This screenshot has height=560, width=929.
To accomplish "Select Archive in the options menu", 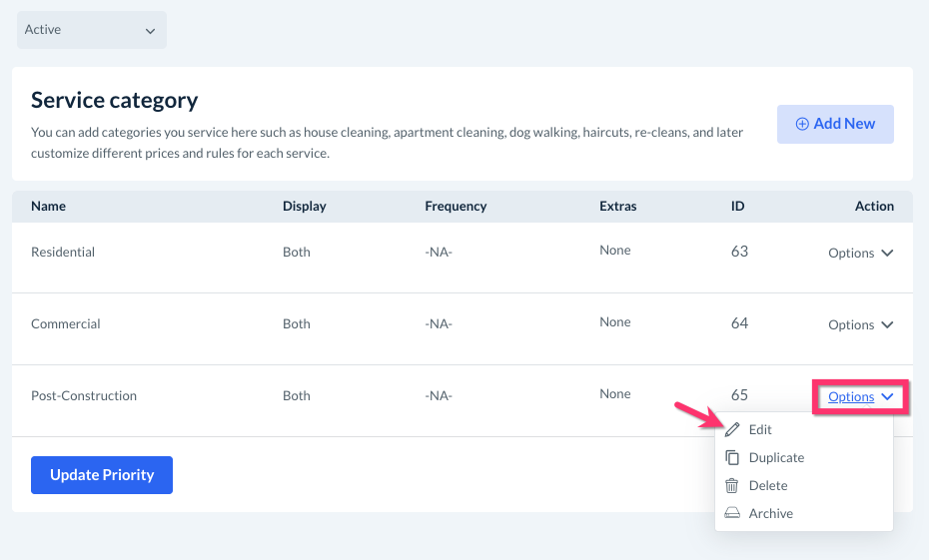I will [x=770, y=514].
